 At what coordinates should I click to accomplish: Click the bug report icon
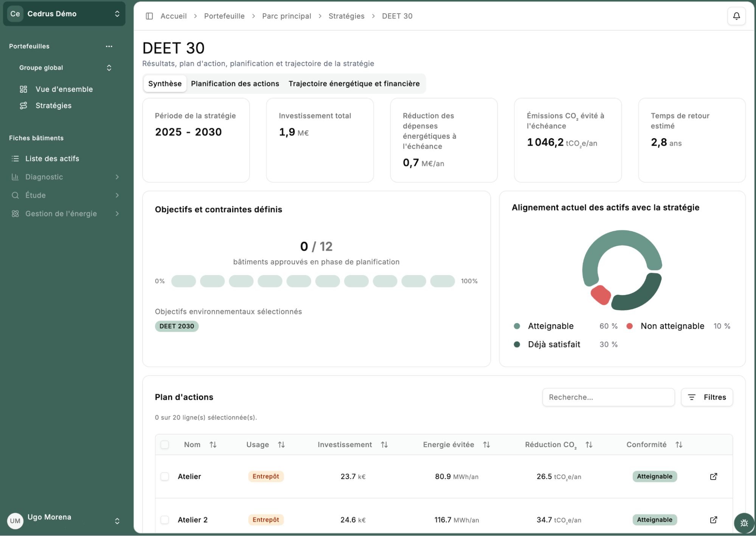click(744, 523)
